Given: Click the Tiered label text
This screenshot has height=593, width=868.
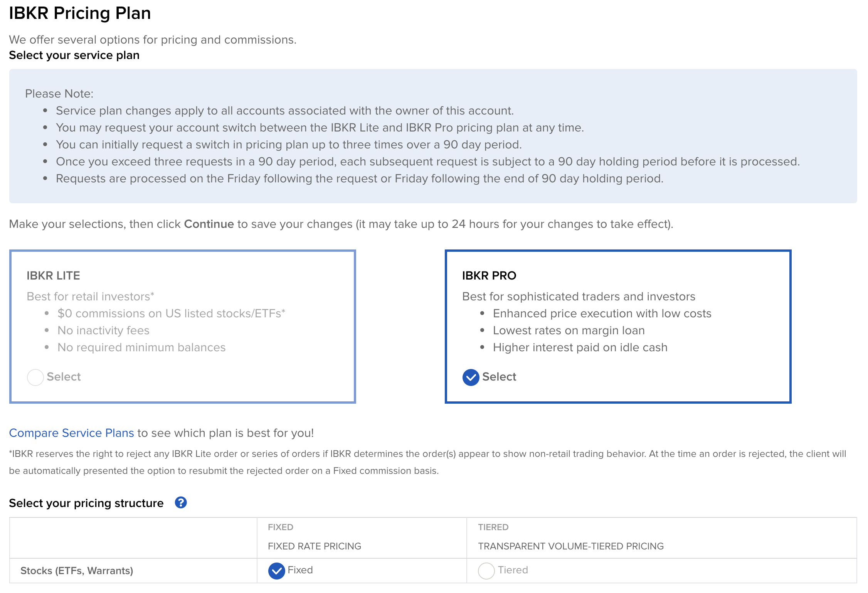Looking at the screenshot, I should click(x=513, y=570).
